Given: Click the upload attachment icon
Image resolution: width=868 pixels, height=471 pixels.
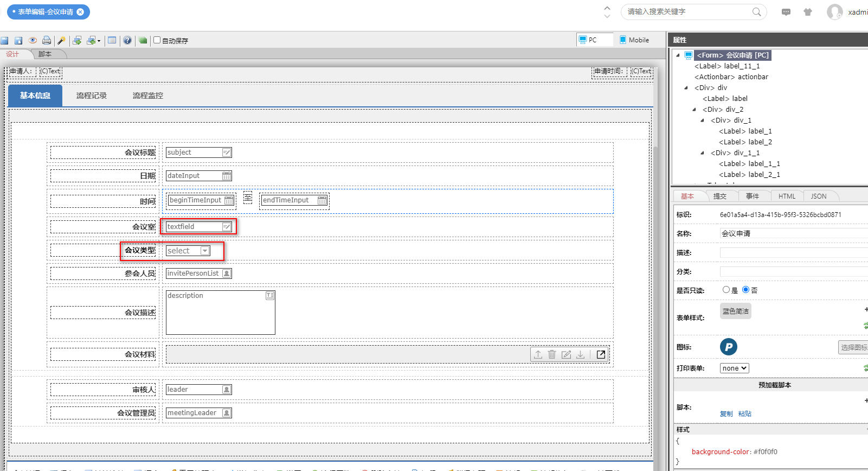Looking at the screenshot, I should 538,354.
